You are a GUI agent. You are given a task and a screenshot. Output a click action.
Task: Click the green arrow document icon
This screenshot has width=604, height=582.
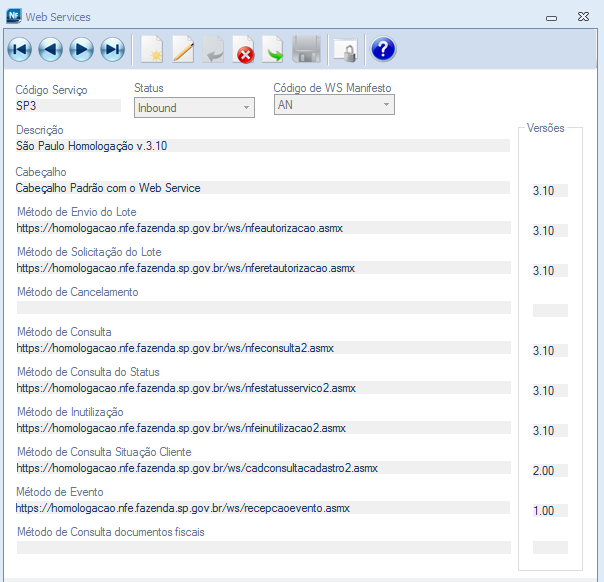point(274,49)
